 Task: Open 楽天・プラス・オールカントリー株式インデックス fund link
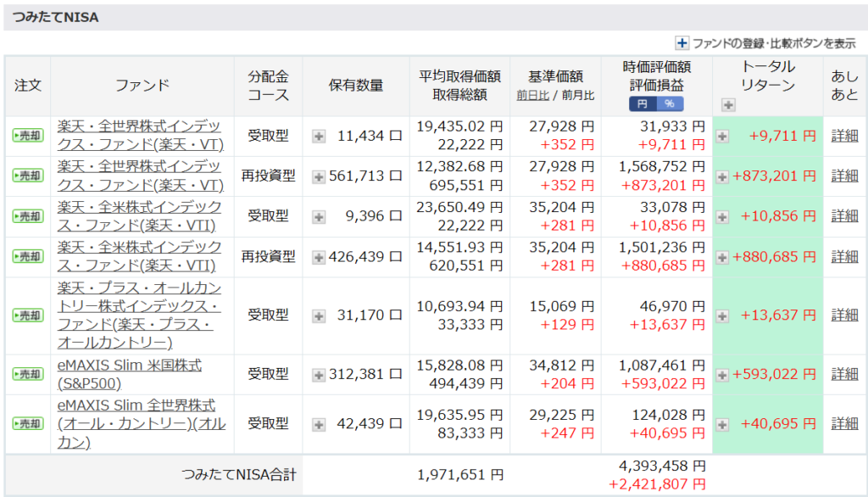click(x=140, y=316)
